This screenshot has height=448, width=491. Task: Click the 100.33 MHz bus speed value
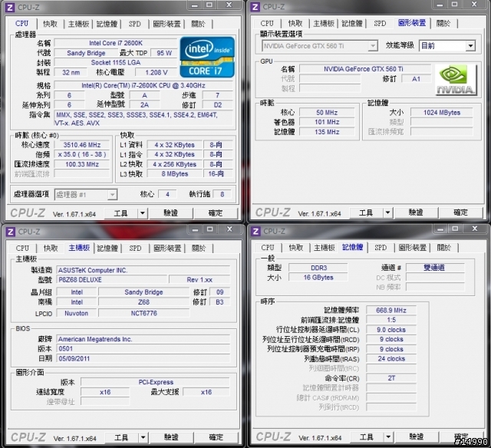(x=82, y=164)
